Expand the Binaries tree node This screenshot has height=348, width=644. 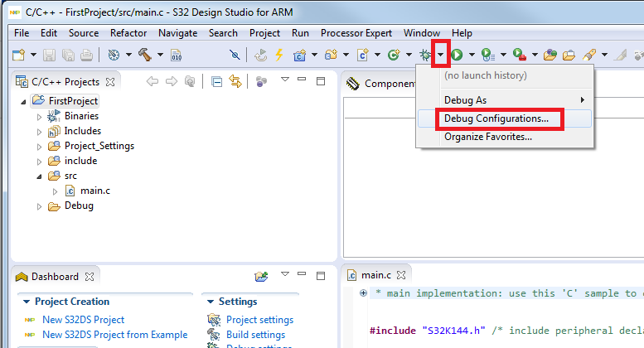(40, 117)
